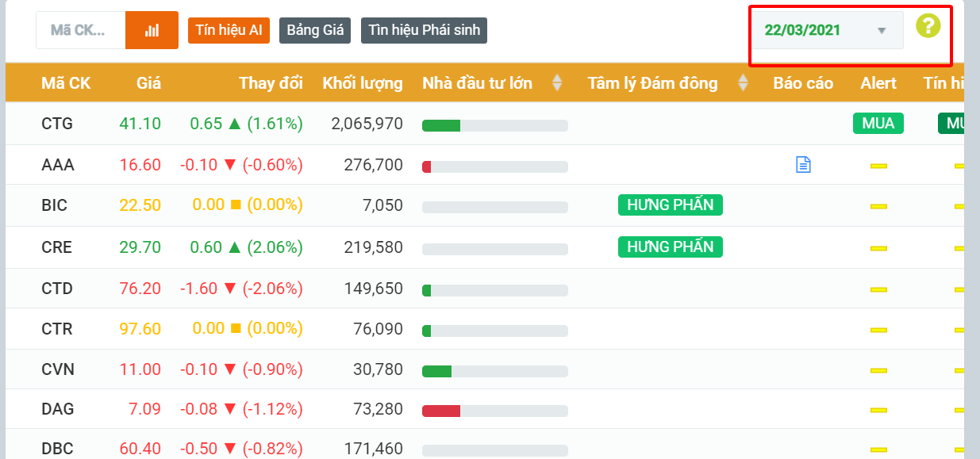Click the yellow alert dash for BIC

pos(878,206)
